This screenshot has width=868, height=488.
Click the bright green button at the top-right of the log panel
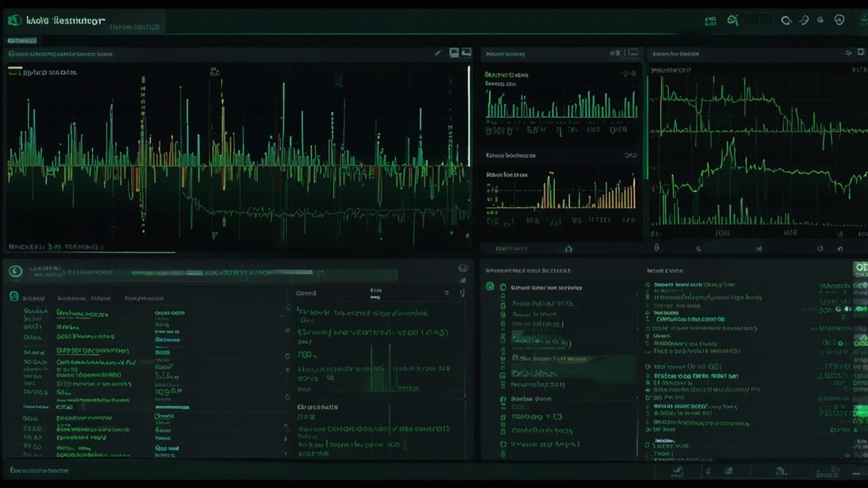[x=860, y=268]
